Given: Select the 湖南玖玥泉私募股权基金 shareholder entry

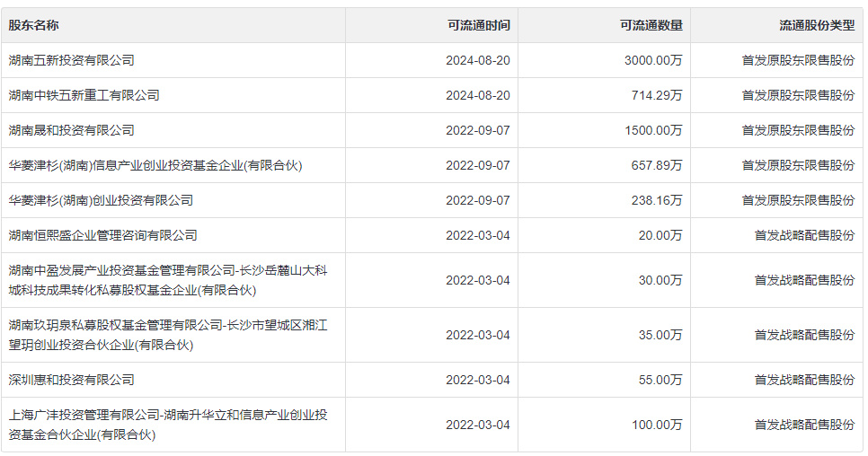Looking at the screenshot, I should tap(168, 335).
